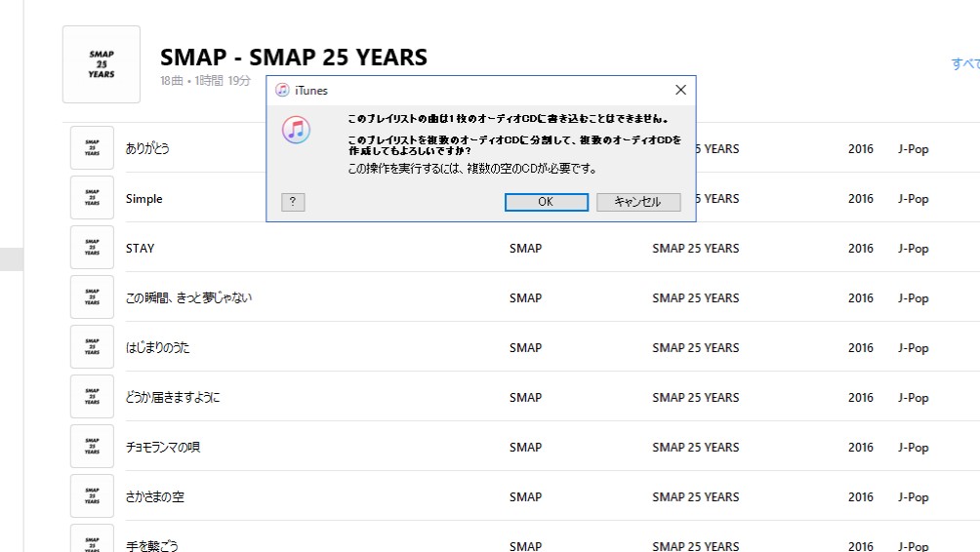
Task: Confirm the iTunes dialog with OK
Action: 547,202
